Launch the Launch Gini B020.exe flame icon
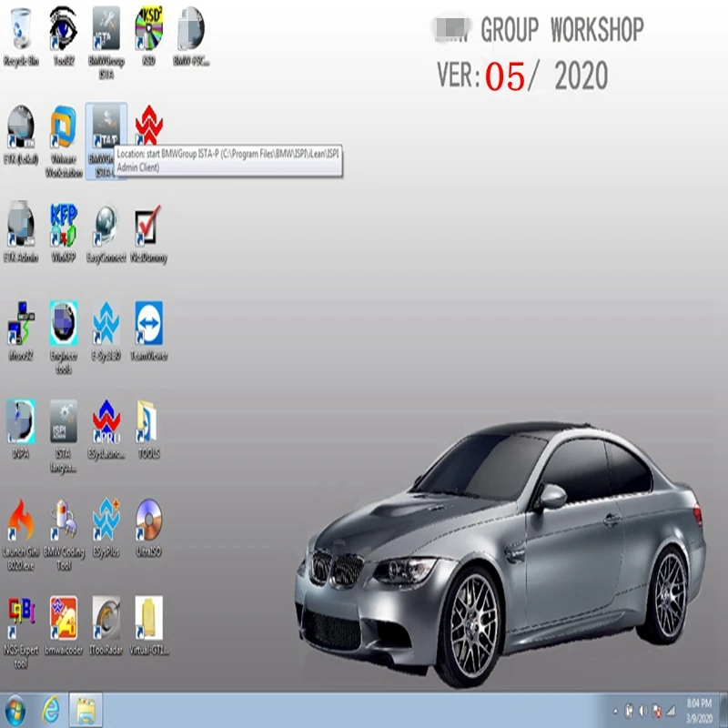Screen dimensions: 728x728 (21, 535)
